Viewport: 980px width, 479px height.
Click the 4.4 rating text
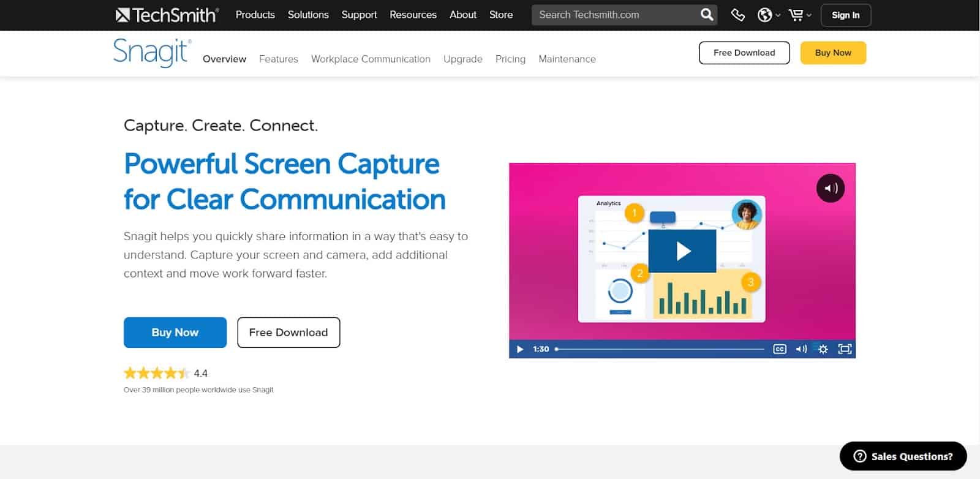point(201,374)
